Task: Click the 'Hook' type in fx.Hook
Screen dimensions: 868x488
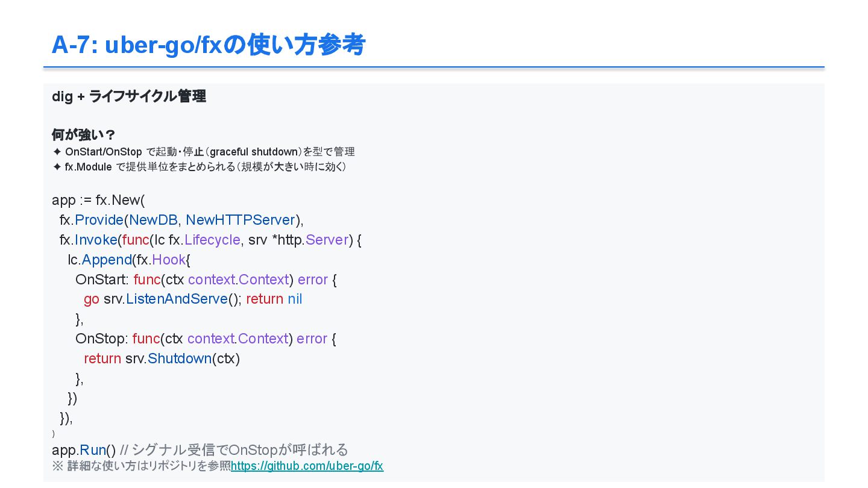Action: pyautogui.click(x=169, y=260)
